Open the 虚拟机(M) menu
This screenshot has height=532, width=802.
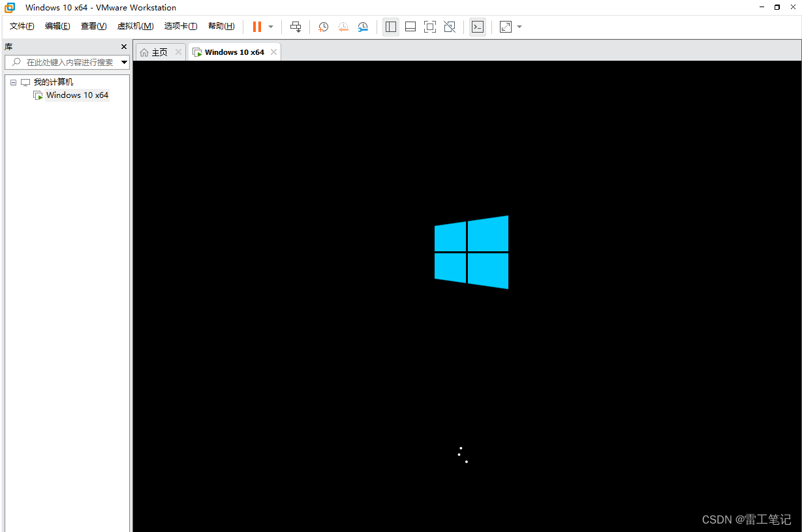pos(135,26)
